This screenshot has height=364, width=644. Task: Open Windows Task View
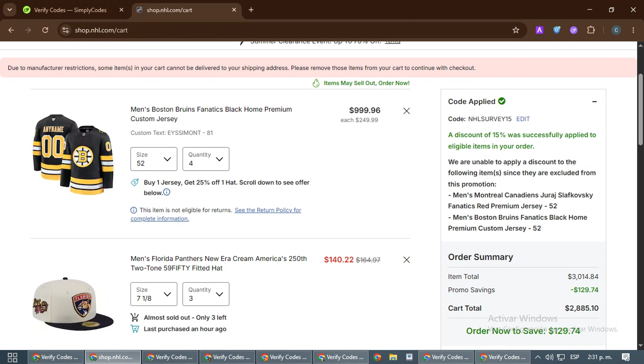coord(12,357)
